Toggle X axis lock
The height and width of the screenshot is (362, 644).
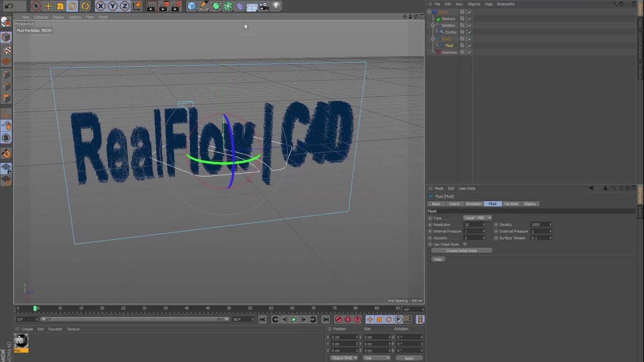pos(101,6)
